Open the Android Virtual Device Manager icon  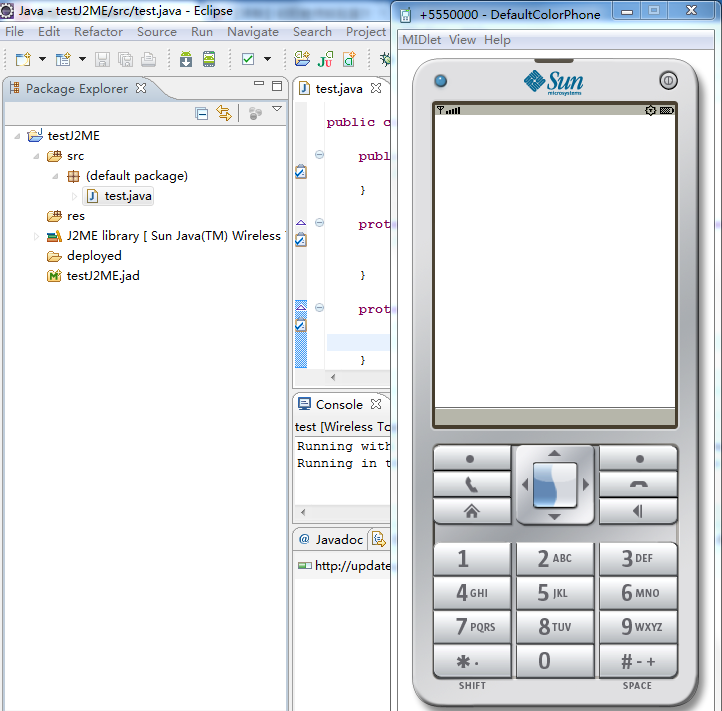click(x=208, y=60)
